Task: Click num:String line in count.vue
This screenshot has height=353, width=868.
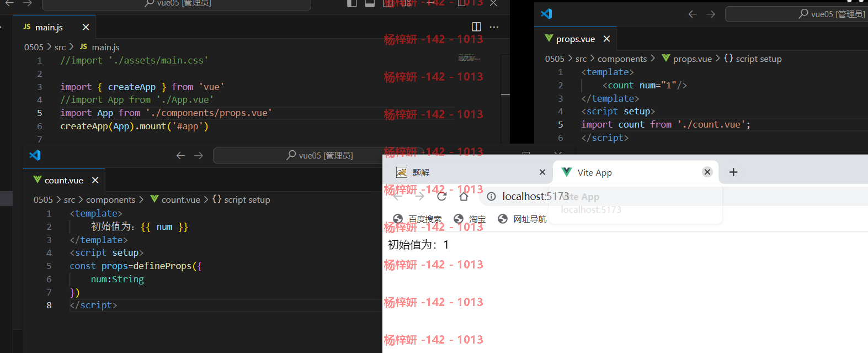Action: tap(118, 279)
